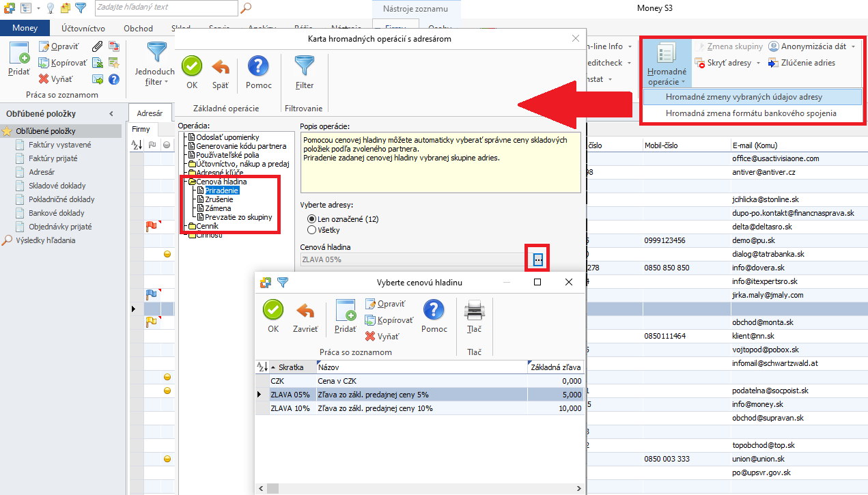Click Pomoc in Vyberte cenovú hladinu window
The height and width of the screenshot is (495, 868).
tap(434, 317)
